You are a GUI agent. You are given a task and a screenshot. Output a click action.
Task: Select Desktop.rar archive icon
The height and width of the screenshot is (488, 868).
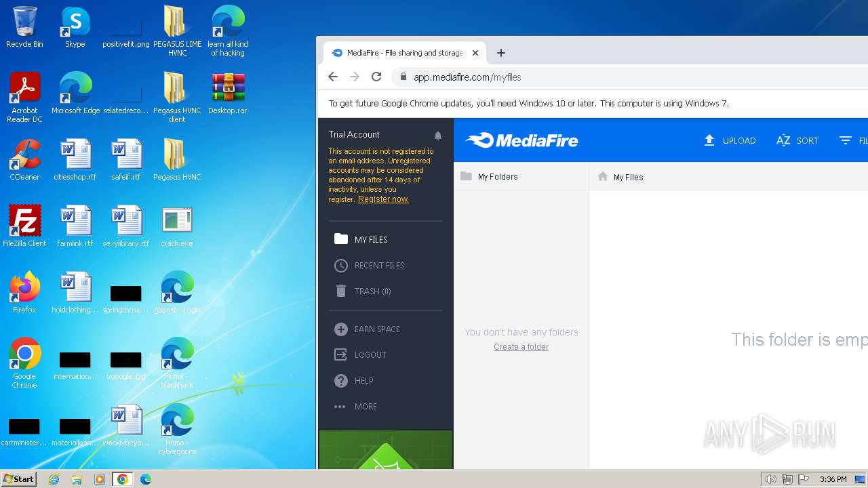pyautogui.click(x=228, y=94)
